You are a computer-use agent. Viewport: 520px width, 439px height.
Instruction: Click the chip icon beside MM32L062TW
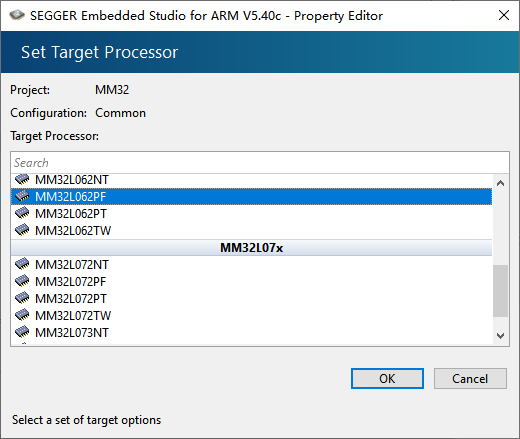coord(22,230)
